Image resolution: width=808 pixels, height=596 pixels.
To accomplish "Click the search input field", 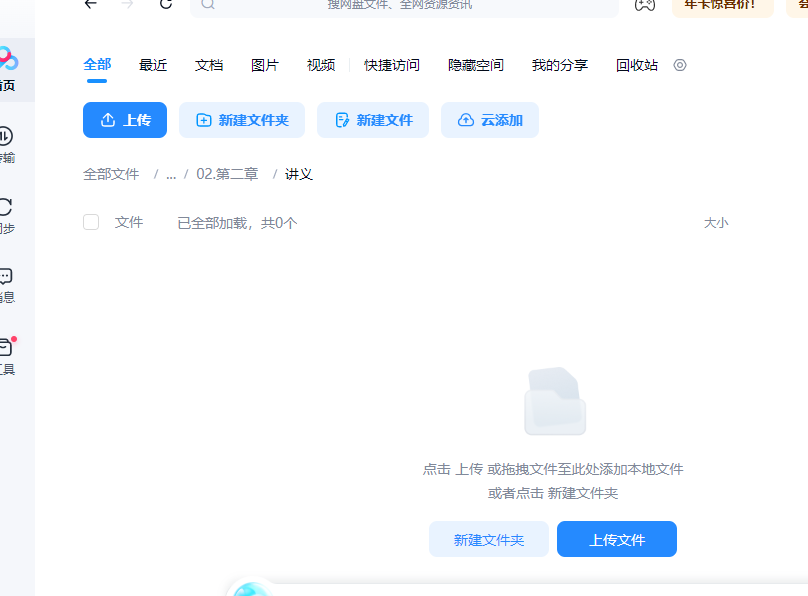I will 400,7.
